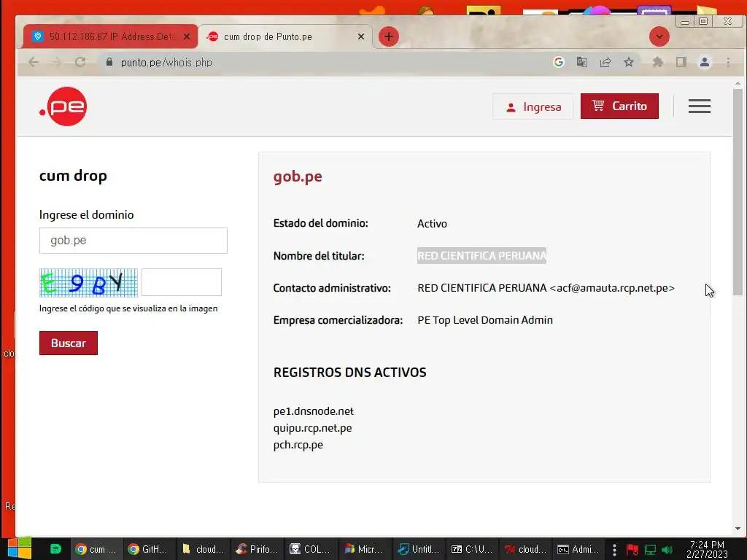The image size is (747, 560).
Task: Click the pch.rcp.pe DNS record
Action: pos(298,444)
